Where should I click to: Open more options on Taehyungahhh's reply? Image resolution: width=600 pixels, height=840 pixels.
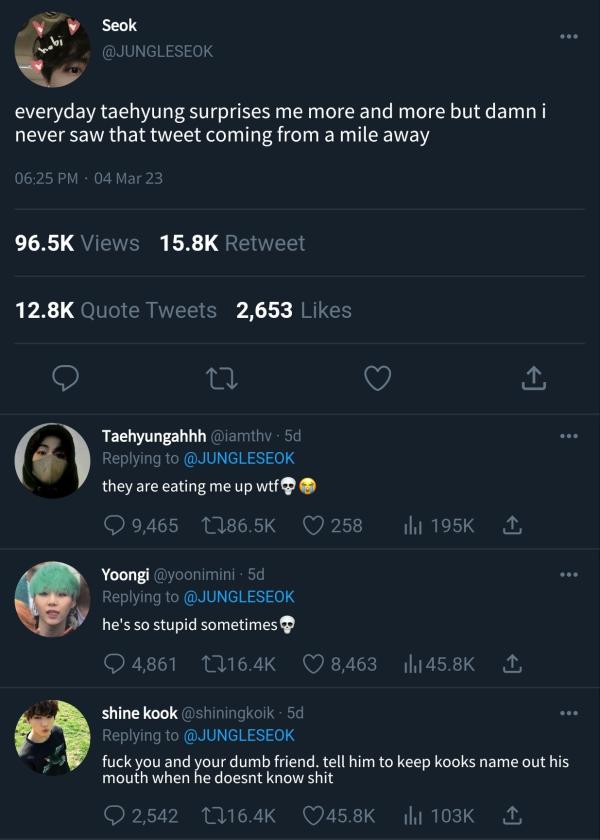coord(569,436)
